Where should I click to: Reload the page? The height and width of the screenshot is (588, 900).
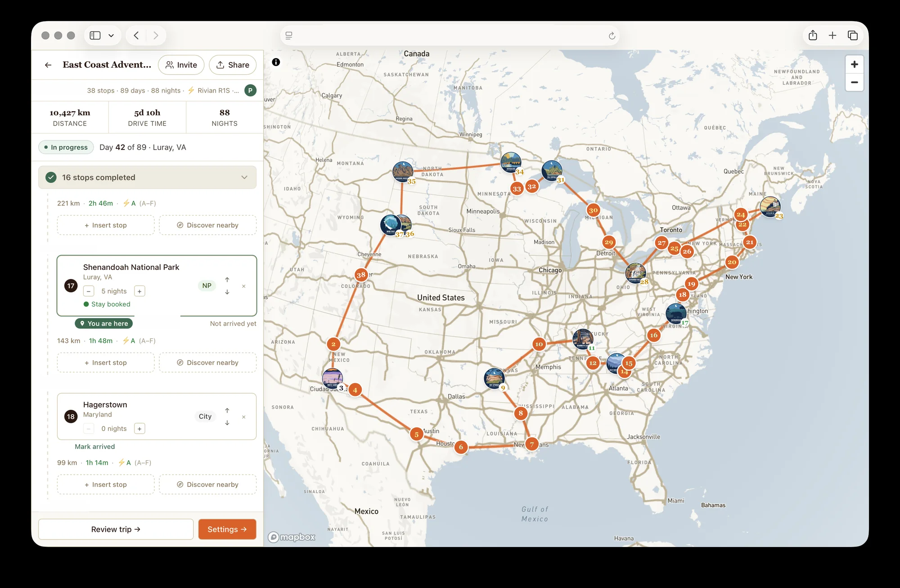pyautogui.click(x=612, y=36)
